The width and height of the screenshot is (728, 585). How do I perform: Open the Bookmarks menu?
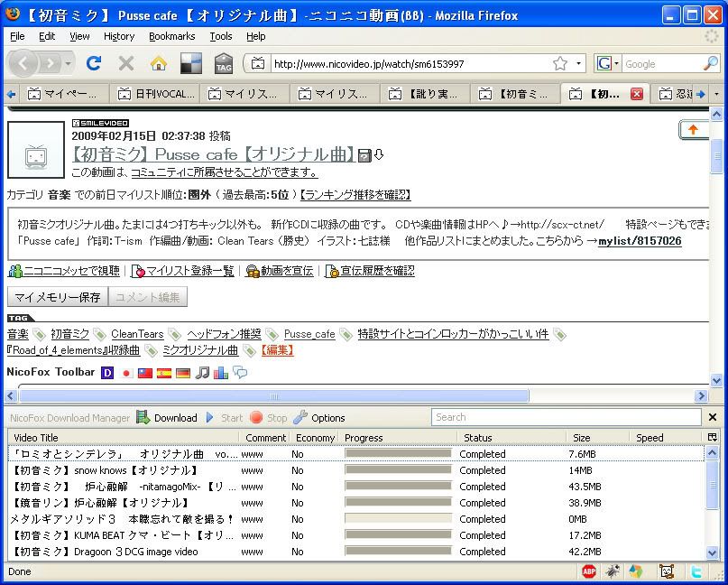coord(171,36)
